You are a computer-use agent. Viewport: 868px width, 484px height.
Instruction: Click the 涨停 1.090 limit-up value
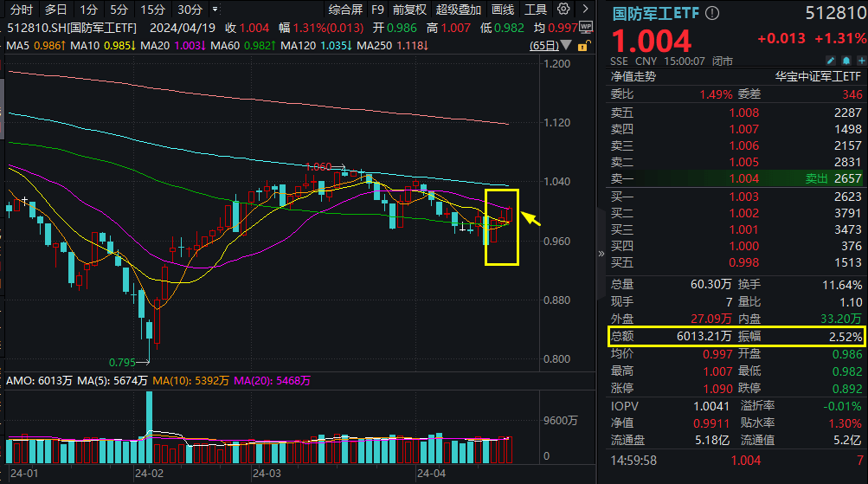point(718,388)
